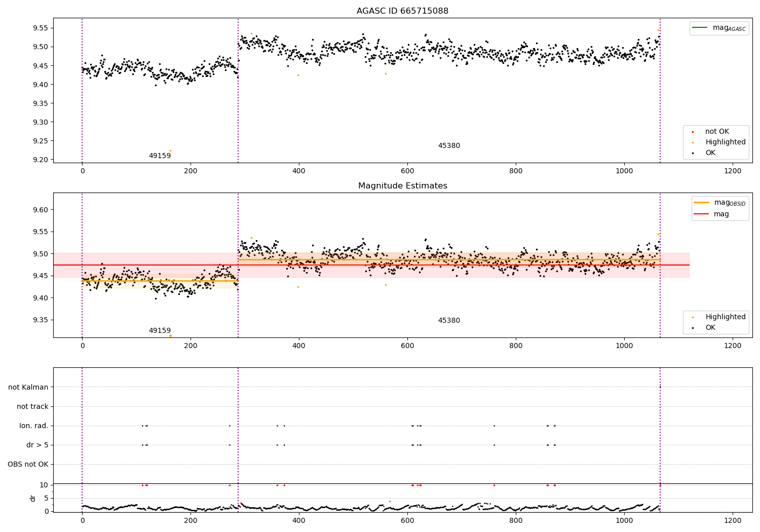The height and width of the screenshot is (532, 760).
Task: Click the 800 x-tick under the dr plot
Action: pyautogui.click(x=516, y=520)
